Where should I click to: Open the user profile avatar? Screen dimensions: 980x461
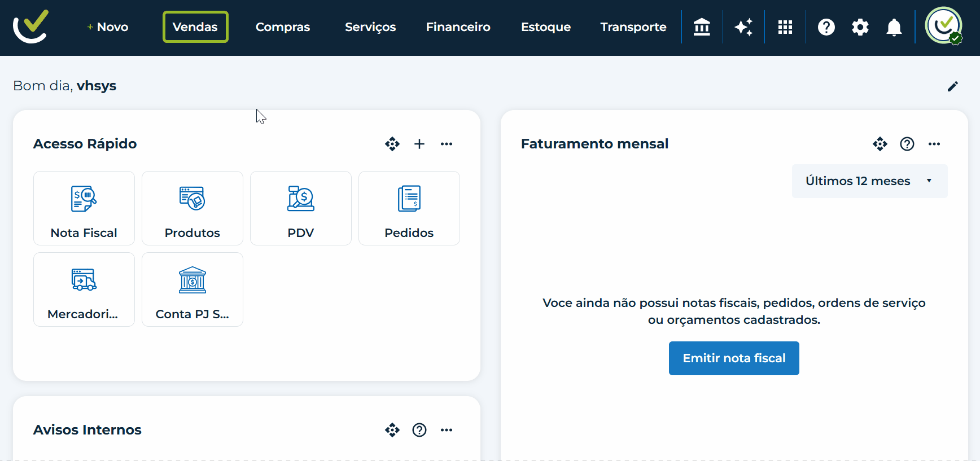pyautogui.click(x=944, y=25)
